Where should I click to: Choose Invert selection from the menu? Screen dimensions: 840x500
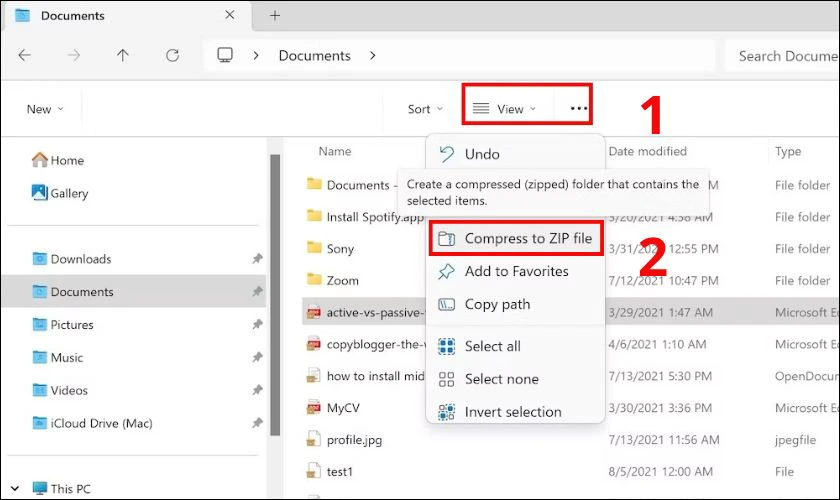[x=516, y=411]
